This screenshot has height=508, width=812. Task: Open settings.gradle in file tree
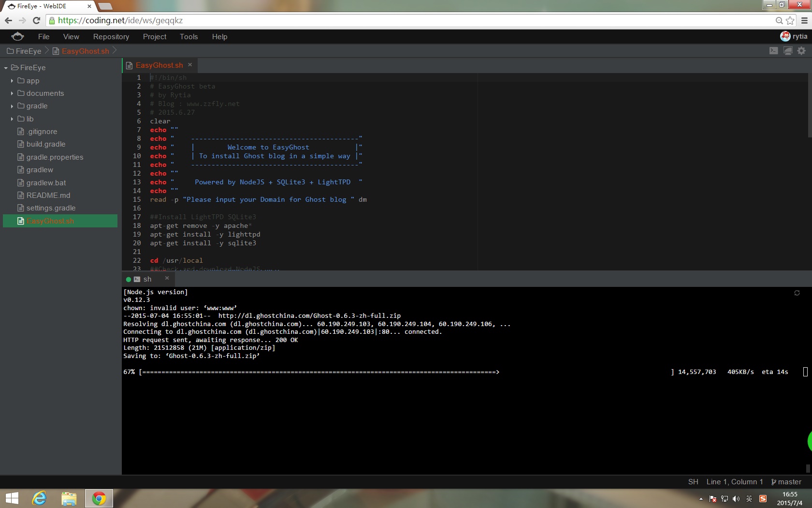coord(51,208)
